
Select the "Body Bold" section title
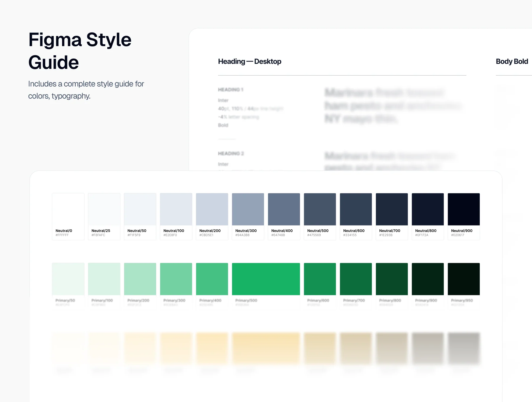click(x=512, y=61)
